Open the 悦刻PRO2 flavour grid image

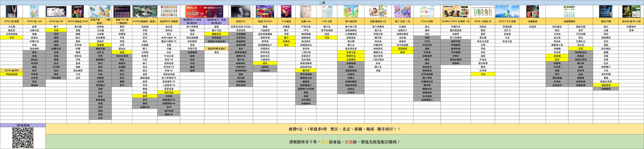169,12
